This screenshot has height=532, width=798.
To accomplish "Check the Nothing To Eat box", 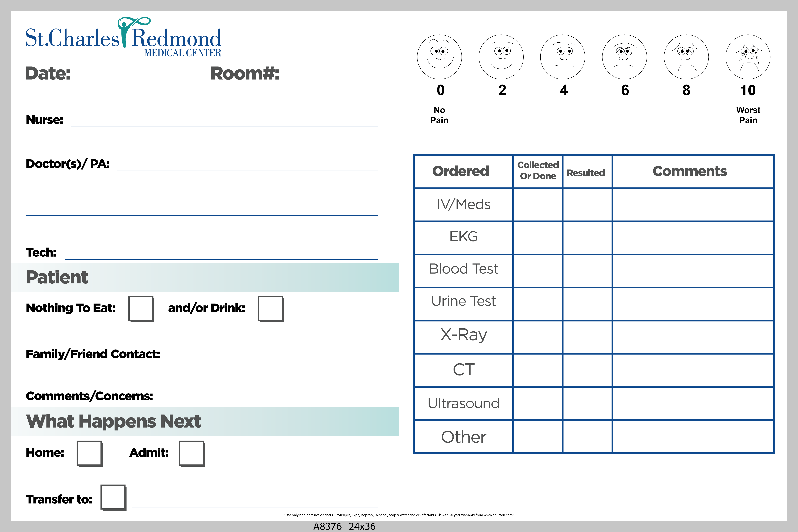I will click(x=141, y=309).
